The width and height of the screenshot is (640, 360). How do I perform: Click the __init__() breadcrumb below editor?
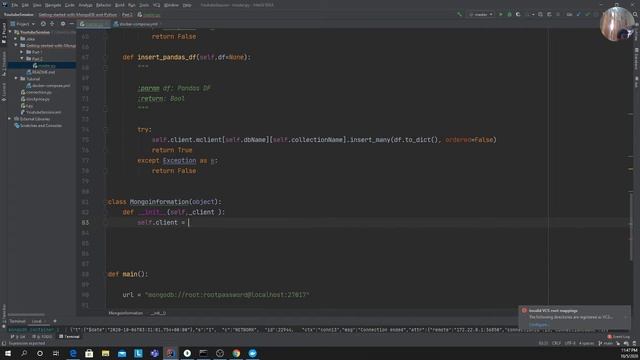[x=158, y=313]
